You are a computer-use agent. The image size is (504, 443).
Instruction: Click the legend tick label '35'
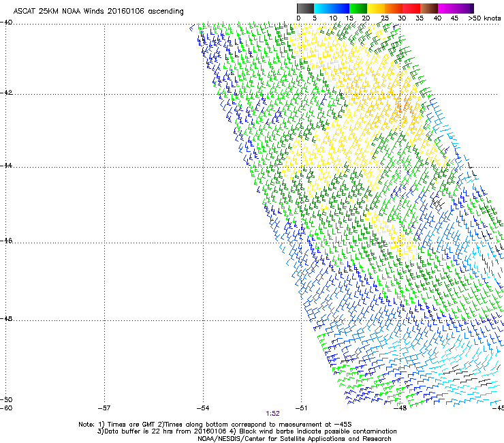tap(420, 18)
